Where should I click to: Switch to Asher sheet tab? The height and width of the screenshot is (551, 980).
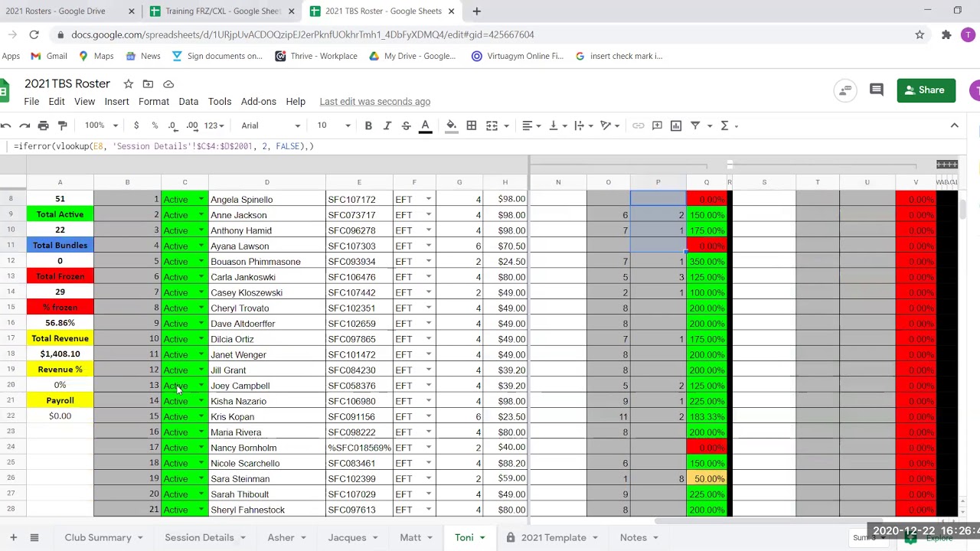[281, 537]
